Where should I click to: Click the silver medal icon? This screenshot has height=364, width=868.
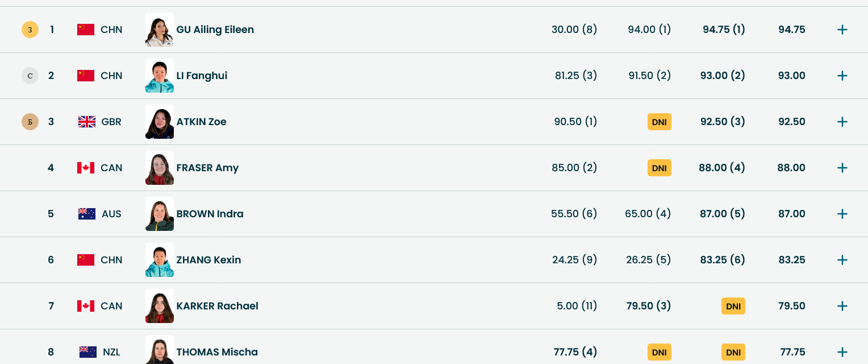point(30,76)
